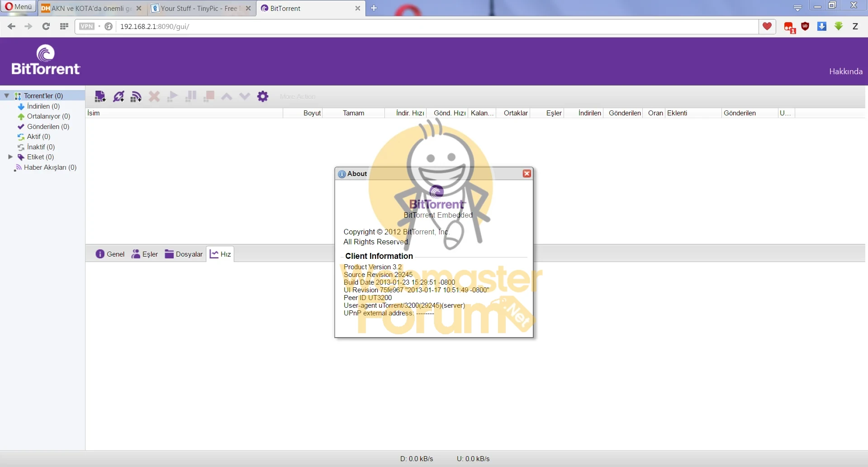
Task: Sort by İsim column header
Action: 185,113
